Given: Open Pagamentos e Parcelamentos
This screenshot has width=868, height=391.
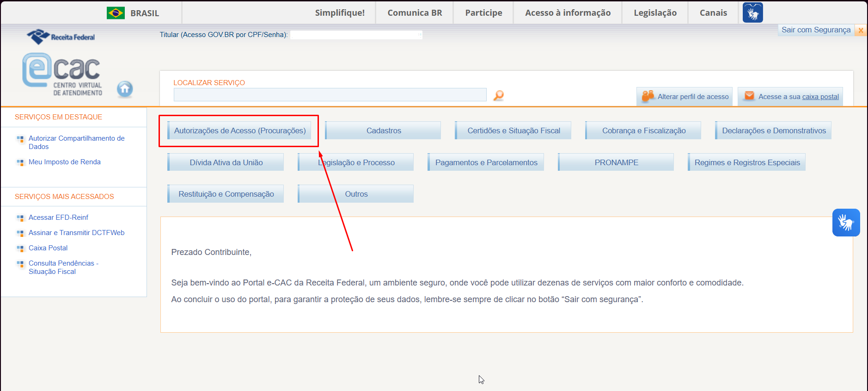Looking at the screenshot, I should point(486,162).
